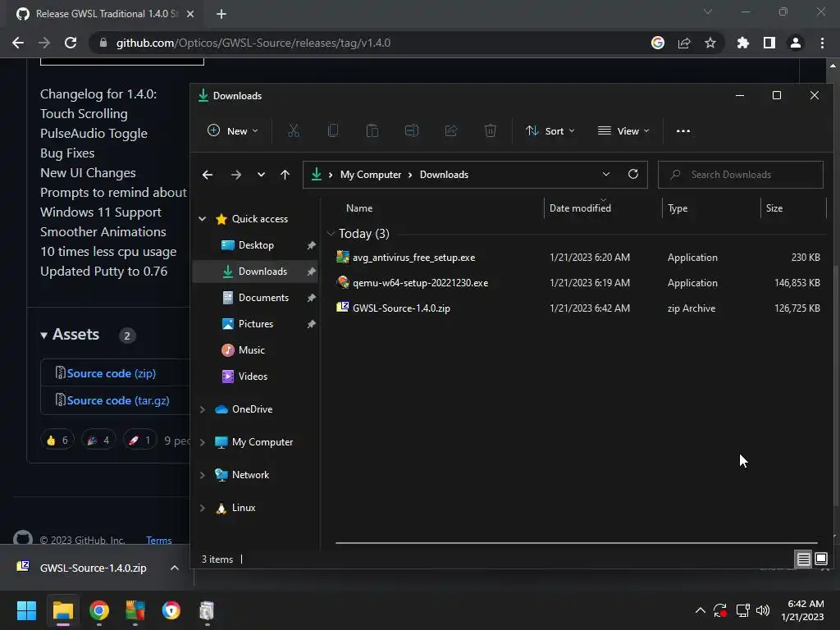Image resolution: width=840 pixels, height=630 pixels.
Task: Expand the Network tree node
Action: [x=203, y=475]
